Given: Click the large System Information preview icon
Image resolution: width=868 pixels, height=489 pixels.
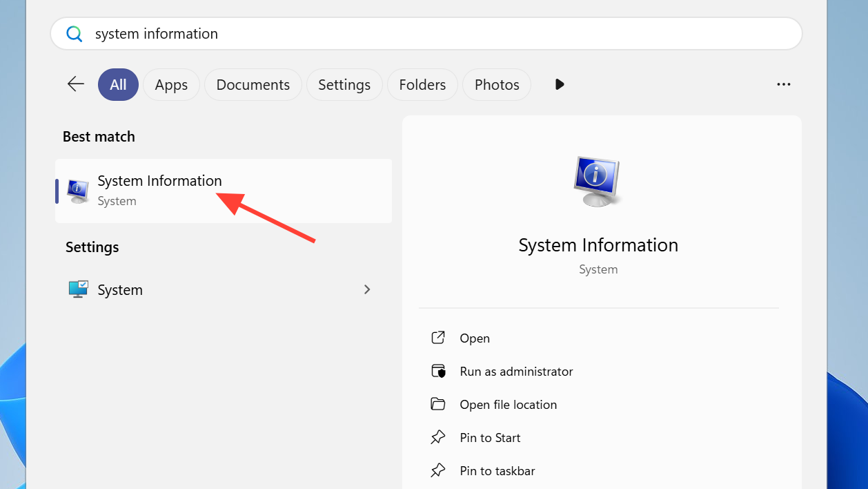Looking at the screenshot, I should [598, 182].
